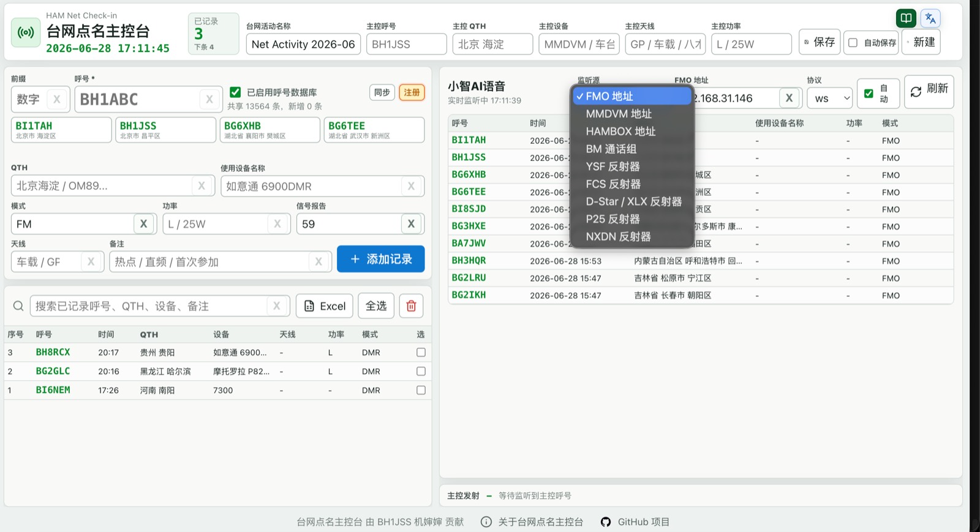Clear the BH1ABC callsign field X
The width and height of the screenshot is (980, 532).
[209, 99]
